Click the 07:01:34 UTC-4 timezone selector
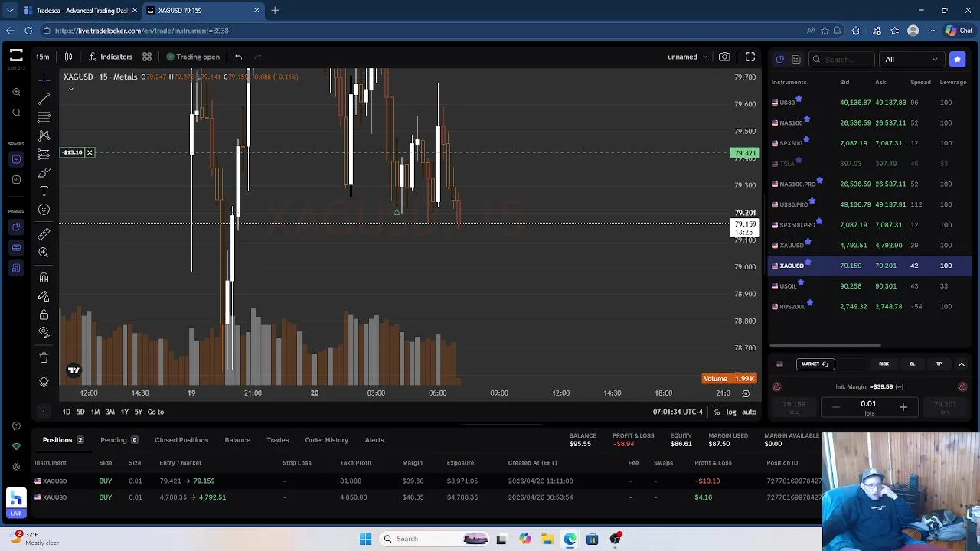980x551 pixels. click(x=678, y=412)
